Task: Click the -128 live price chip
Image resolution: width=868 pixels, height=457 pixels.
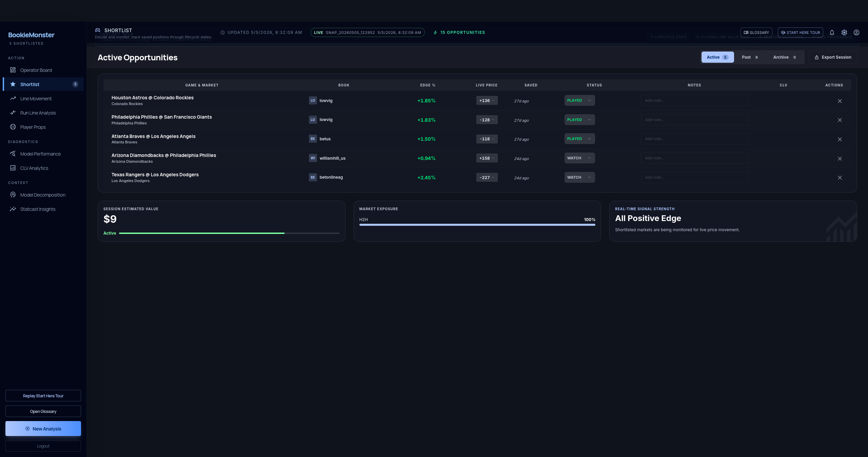Action: pyautogui.click(x=487, y=120)
